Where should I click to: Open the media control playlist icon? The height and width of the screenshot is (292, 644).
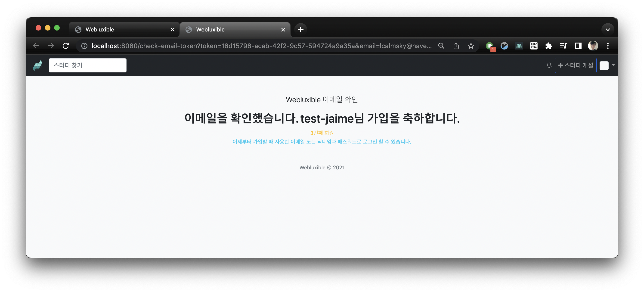tap(563, 46)
